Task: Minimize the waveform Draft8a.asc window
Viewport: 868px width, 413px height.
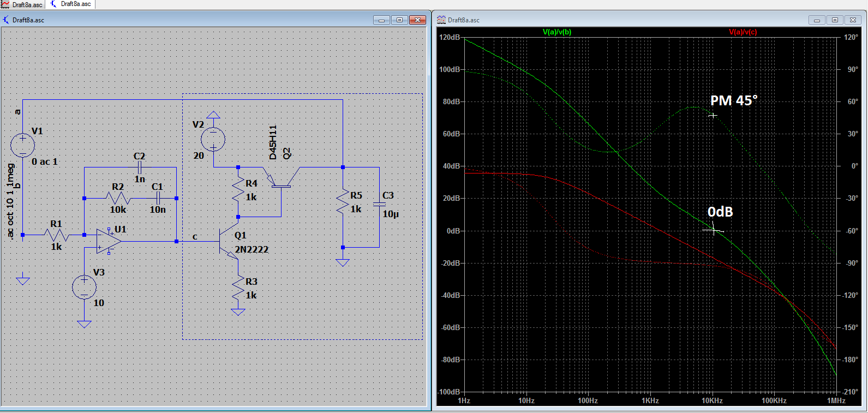Action: [x=817, y=20]
